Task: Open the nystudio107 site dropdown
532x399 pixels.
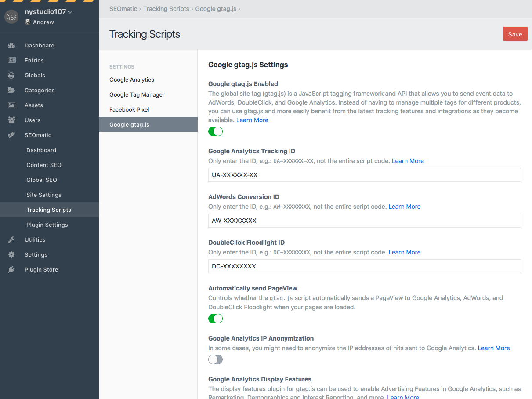Action: click(48, 12)
